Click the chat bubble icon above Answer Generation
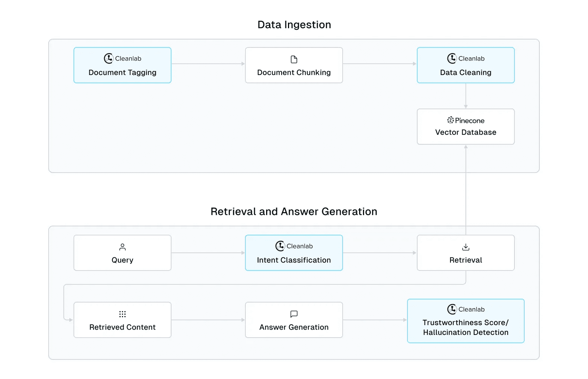The height and width of the screenshot is (379, 588). tap(294, 314)
